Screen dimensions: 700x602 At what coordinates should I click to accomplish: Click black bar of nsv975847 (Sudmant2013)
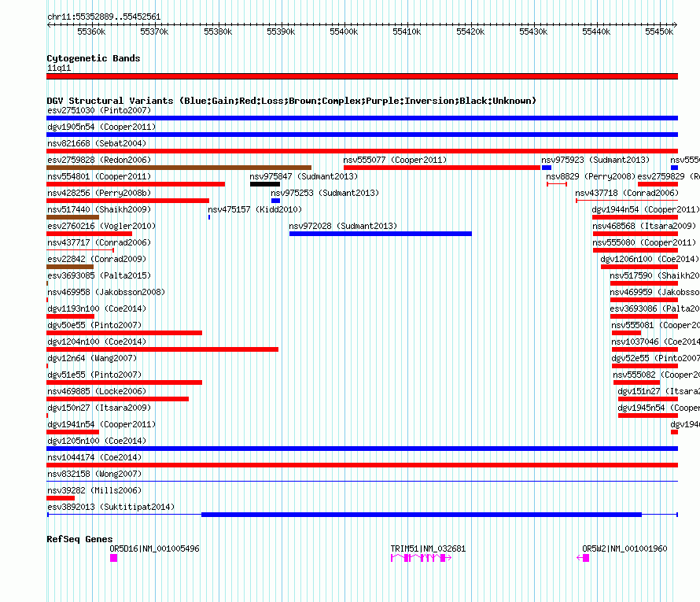click(265, 184)
